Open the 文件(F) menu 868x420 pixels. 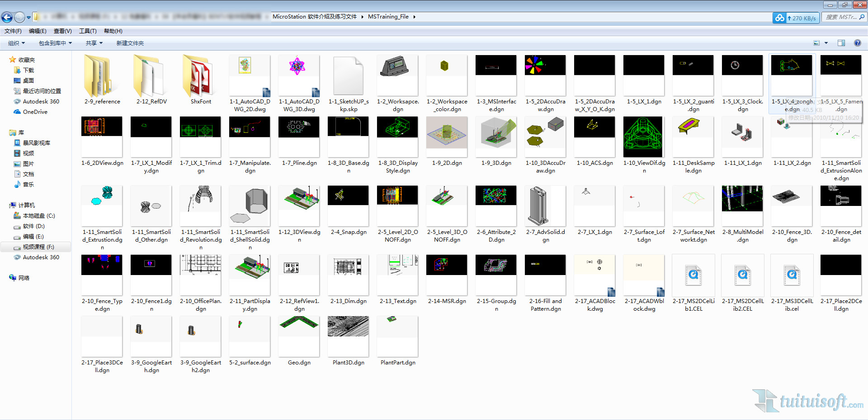click(x=13, y=31)
